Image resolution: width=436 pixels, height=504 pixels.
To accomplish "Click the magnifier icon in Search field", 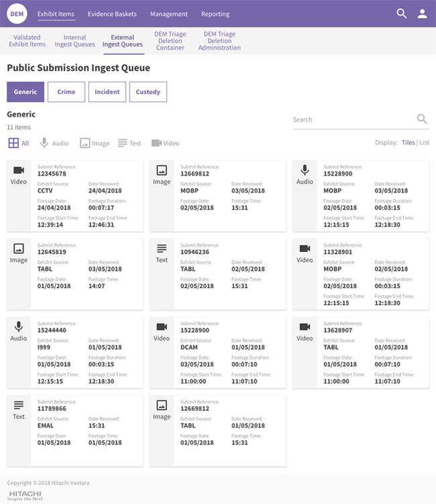I will [x=422, y=119].
